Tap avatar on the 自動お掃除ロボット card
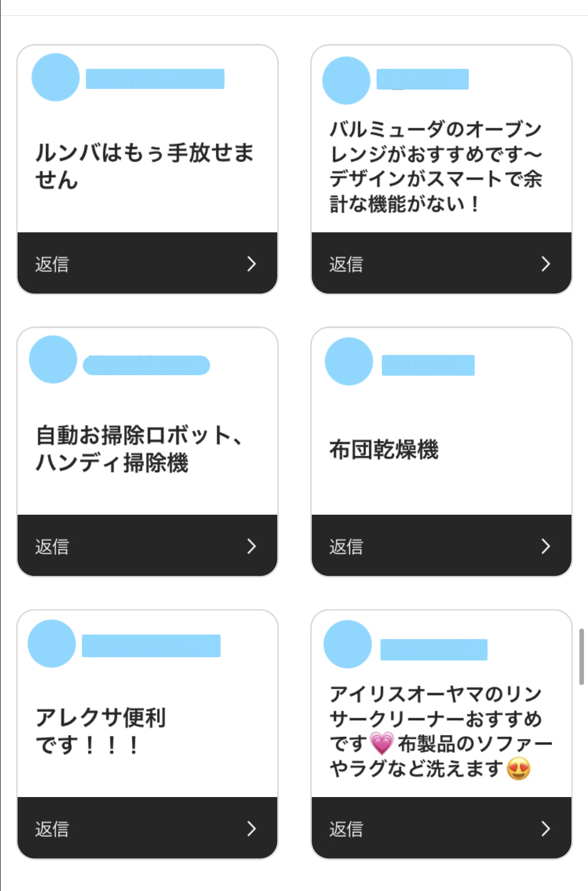This screenshot has height=891, width=588. (53, 359)
